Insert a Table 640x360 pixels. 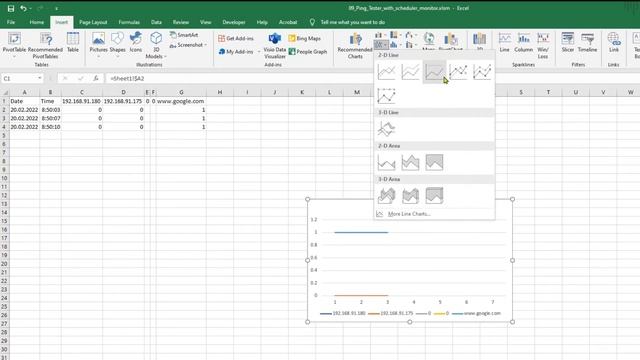click(73, 42)
